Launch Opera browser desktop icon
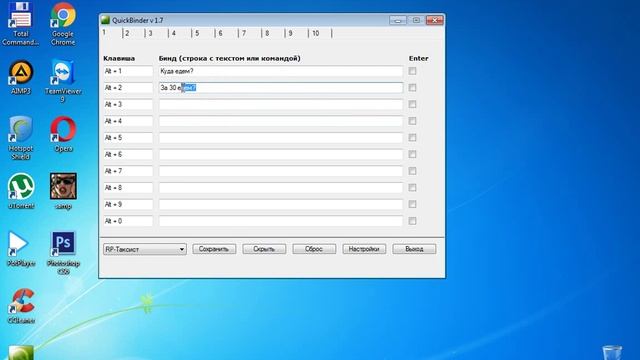640x360 pixels. click(63, 134)
